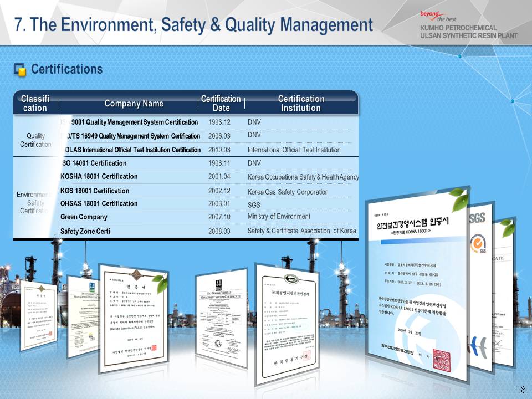532x399 pixels.
Task: Click the second-from-left Det Norske certificate image
Action: pos(84,316)
